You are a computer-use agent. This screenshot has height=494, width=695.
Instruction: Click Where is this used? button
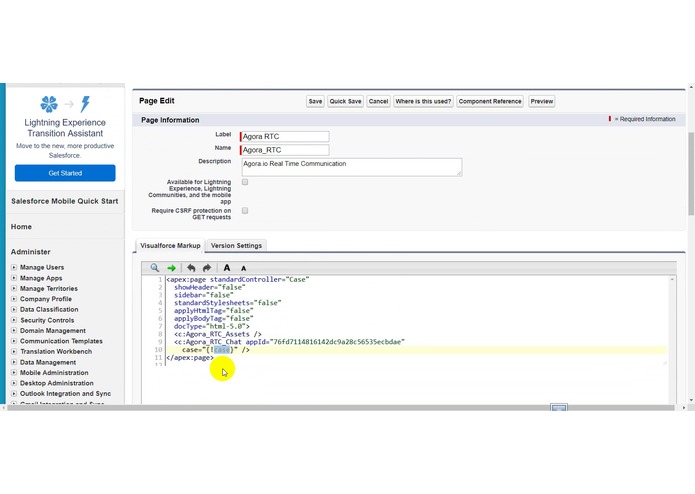coord(423,101)
